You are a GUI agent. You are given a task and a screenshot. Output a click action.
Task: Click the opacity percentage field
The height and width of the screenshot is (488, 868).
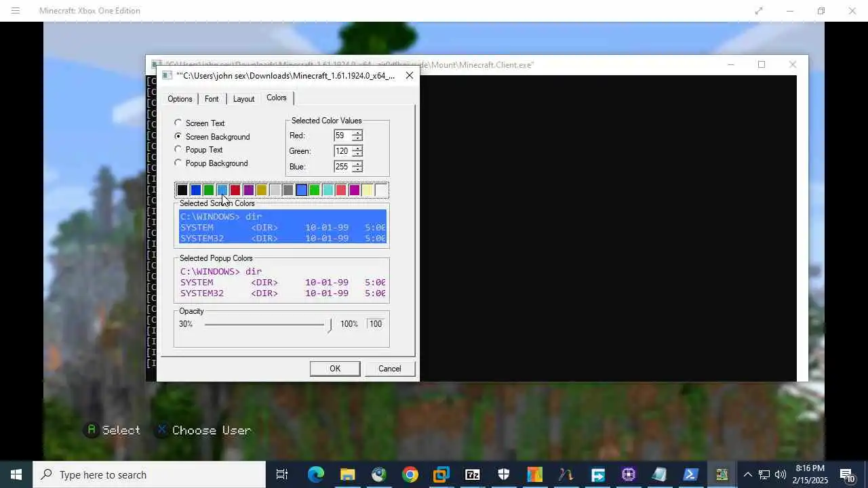click(x=376, y=324)
